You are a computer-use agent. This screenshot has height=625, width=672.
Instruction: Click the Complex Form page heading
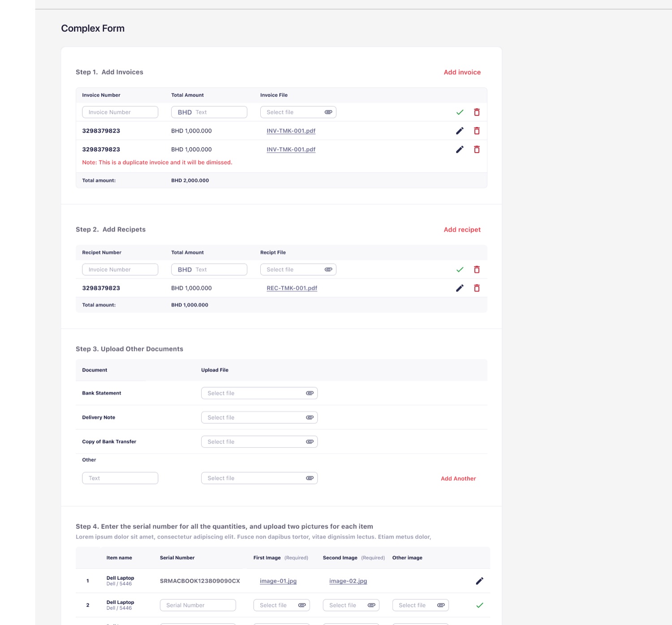tap(93, 29)
